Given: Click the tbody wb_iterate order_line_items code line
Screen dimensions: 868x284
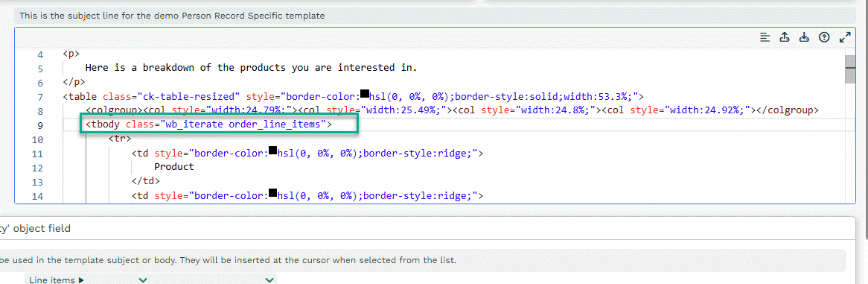Looking at the screenshot, I should pyautogui.click(x=208, y=124).
